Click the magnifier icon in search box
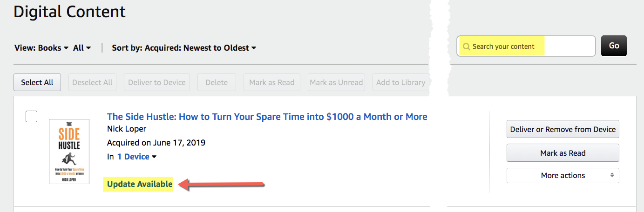 point(467,46)
